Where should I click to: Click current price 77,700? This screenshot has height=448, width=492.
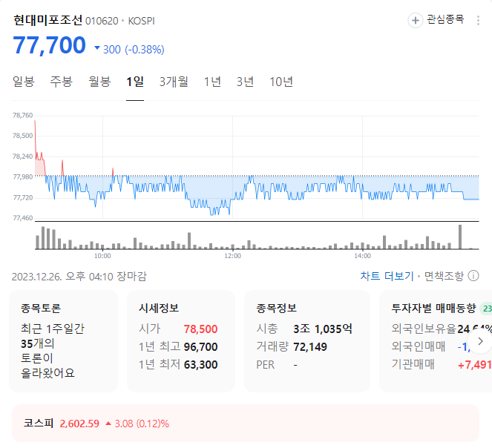(x=49, y=45)
